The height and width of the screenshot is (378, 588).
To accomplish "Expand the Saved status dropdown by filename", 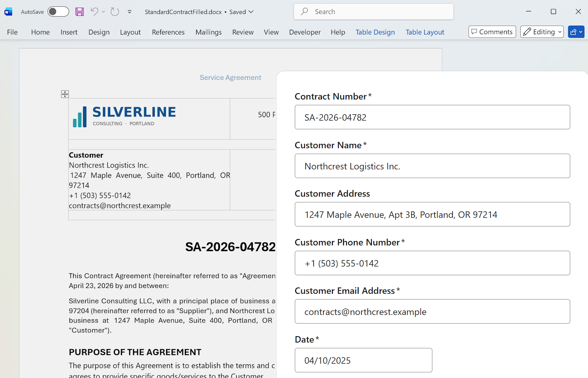I will click(x=251, y=12).
